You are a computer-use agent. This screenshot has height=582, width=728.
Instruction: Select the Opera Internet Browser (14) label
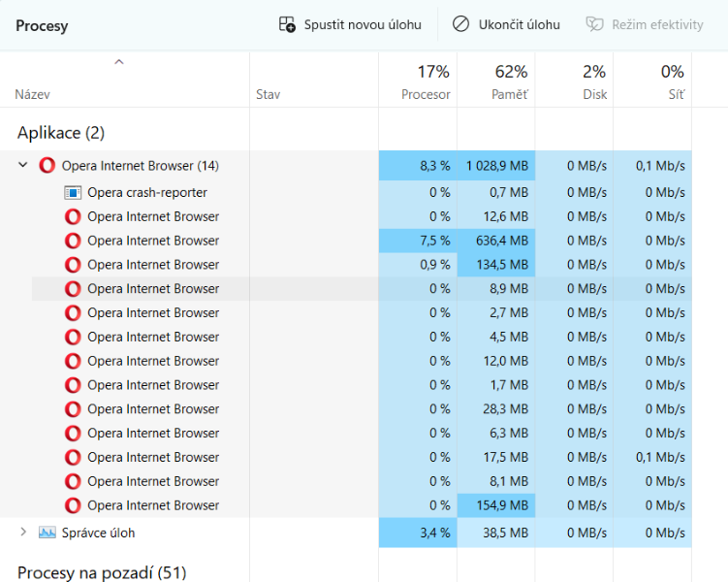pos(141,165)
